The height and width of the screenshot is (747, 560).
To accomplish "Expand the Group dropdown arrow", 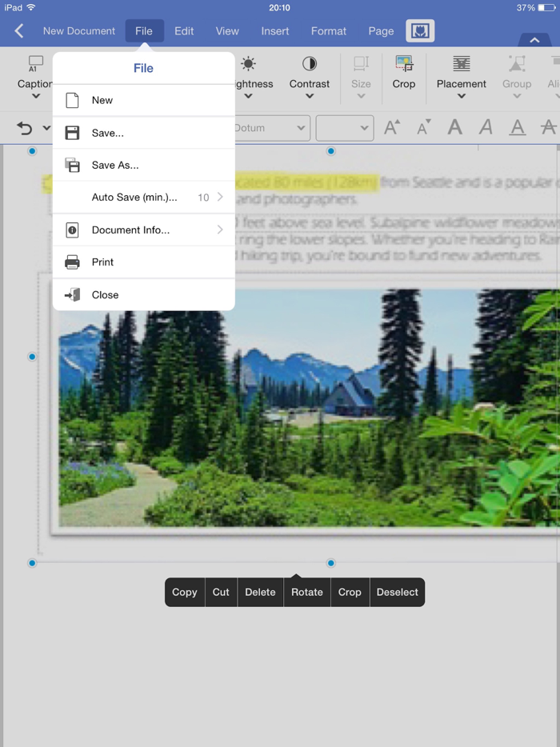I will pos(517,96).
